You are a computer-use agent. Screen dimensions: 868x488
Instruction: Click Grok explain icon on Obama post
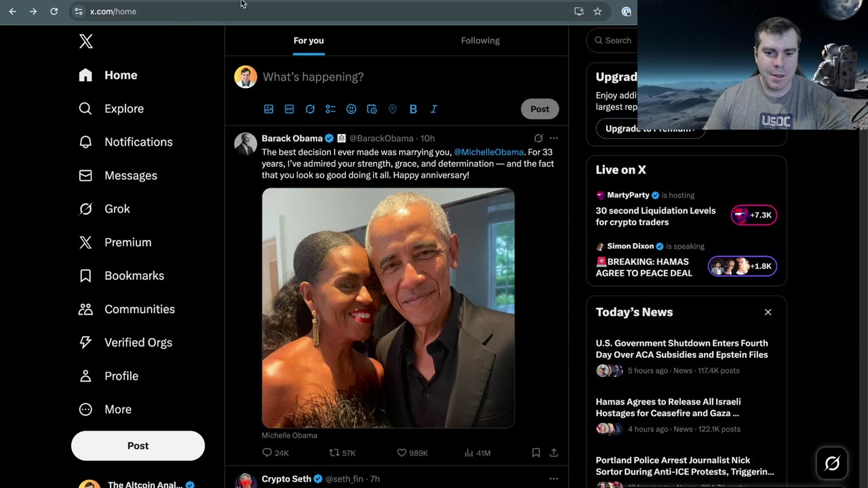pyautogui.click(x=538, y=138)
